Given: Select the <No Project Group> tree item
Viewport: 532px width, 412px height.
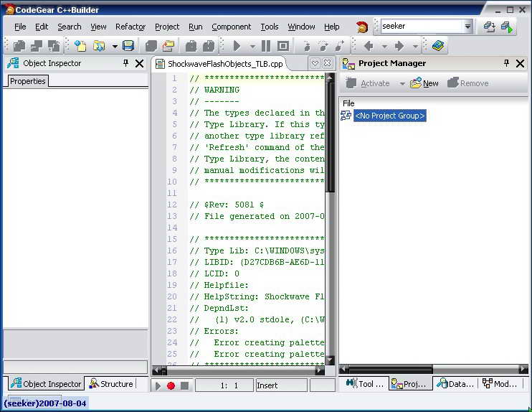Looking at the screenshot, I should coord(389,116).
